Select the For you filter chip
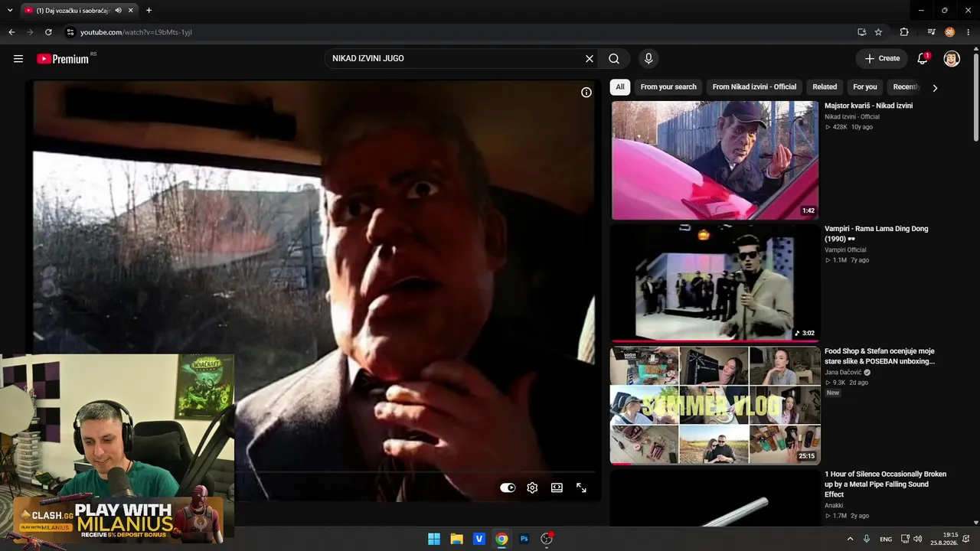 (x=865, y=87)
